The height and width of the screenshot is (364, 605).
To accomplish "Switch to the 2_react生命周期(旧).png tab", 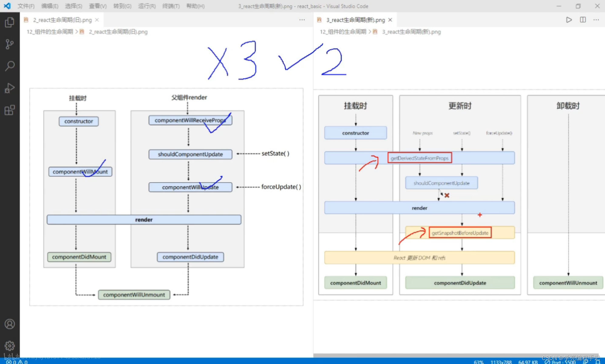I will pos(62,20).
